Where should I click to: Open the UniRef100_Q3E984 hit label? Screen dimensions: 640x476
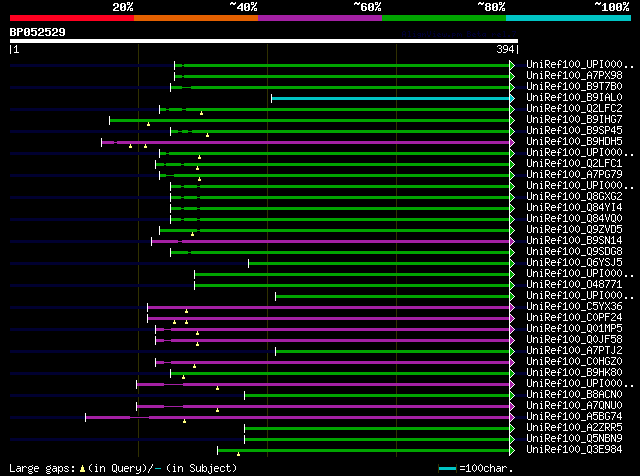574,450
